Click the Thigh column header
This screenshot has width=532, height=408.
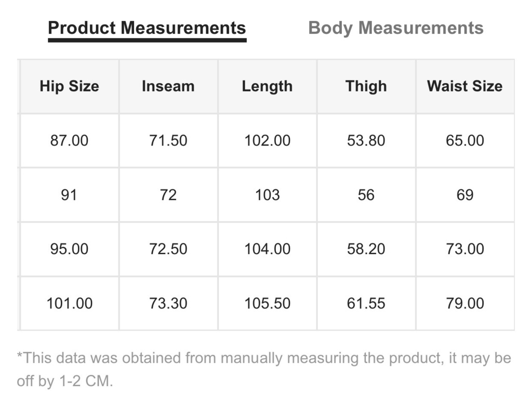pos(366,86)
